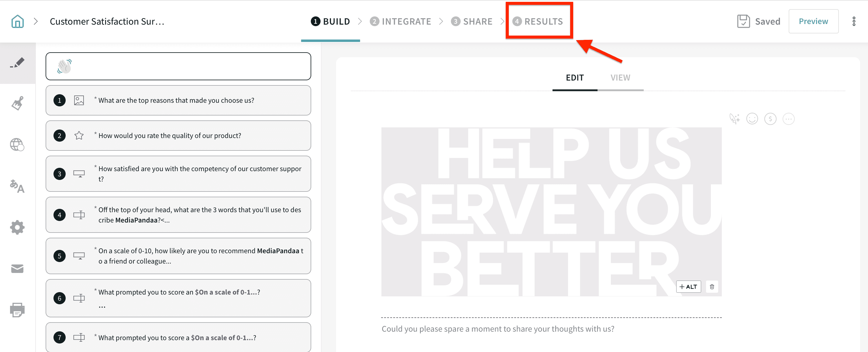Select question 2 about product quality
The height and width of the screenshot is (352, 868).
[x=178, y=136]
